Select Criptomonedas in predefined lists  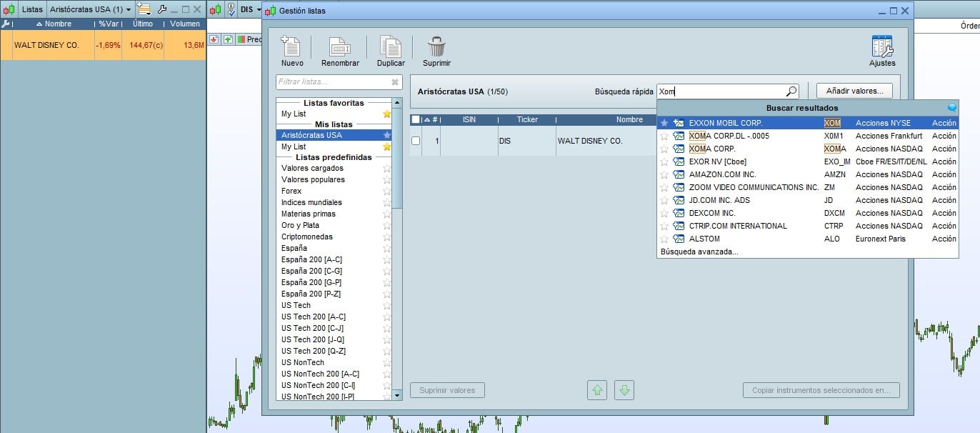pyautogui.click(x=307, y=237)
